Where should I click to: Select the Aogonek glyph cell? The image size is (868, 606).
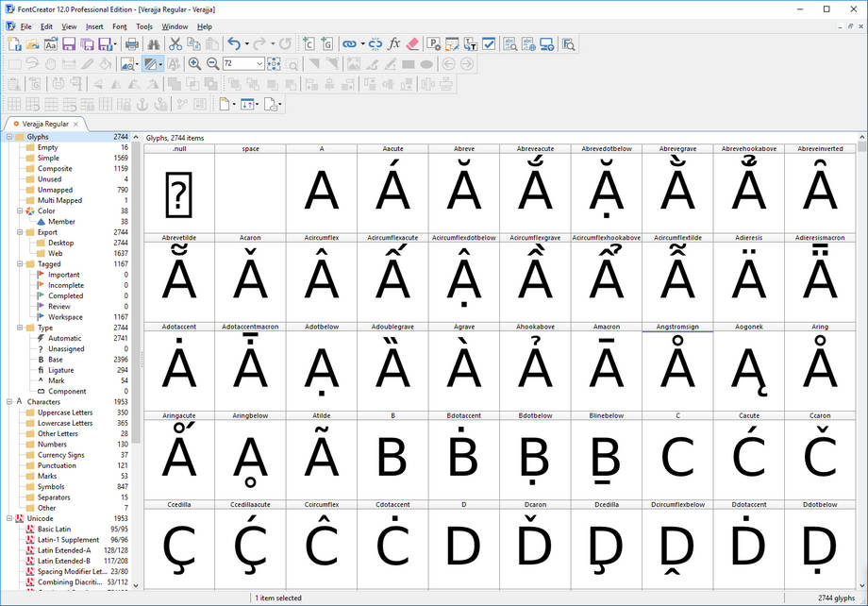749,368
